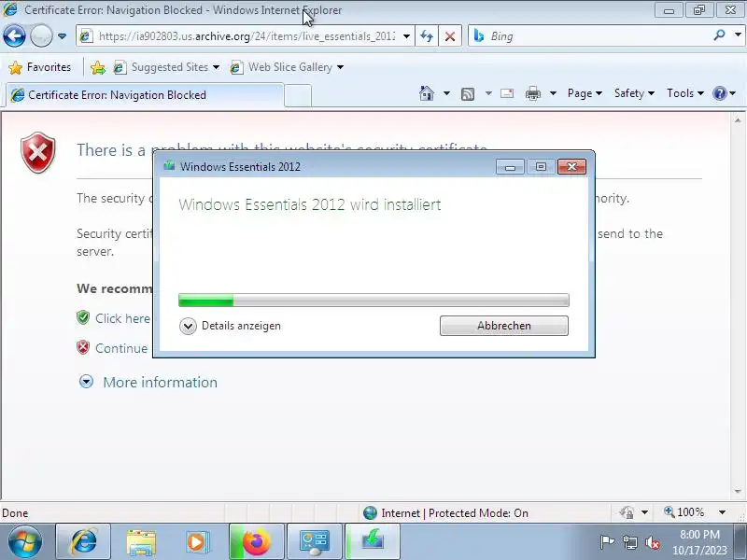747x560 pixels.
Task: Open the Favorites star button
Action: [39, 67]
